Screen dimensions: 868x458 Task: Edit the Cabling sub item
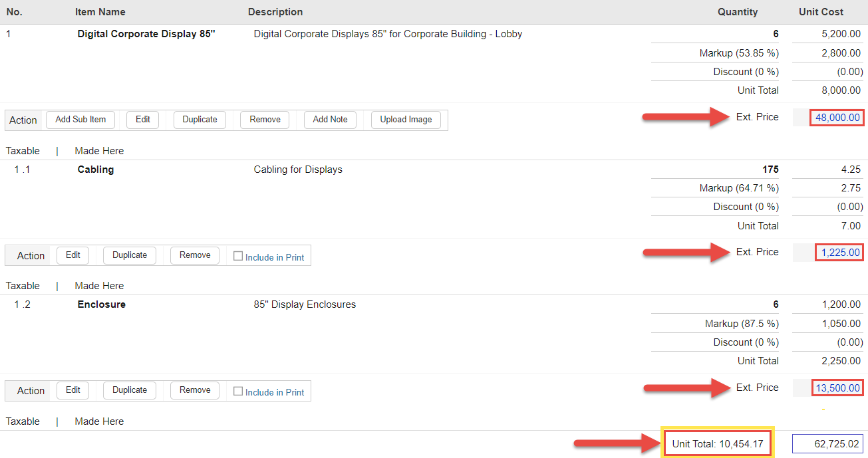[x=72, y=255]
